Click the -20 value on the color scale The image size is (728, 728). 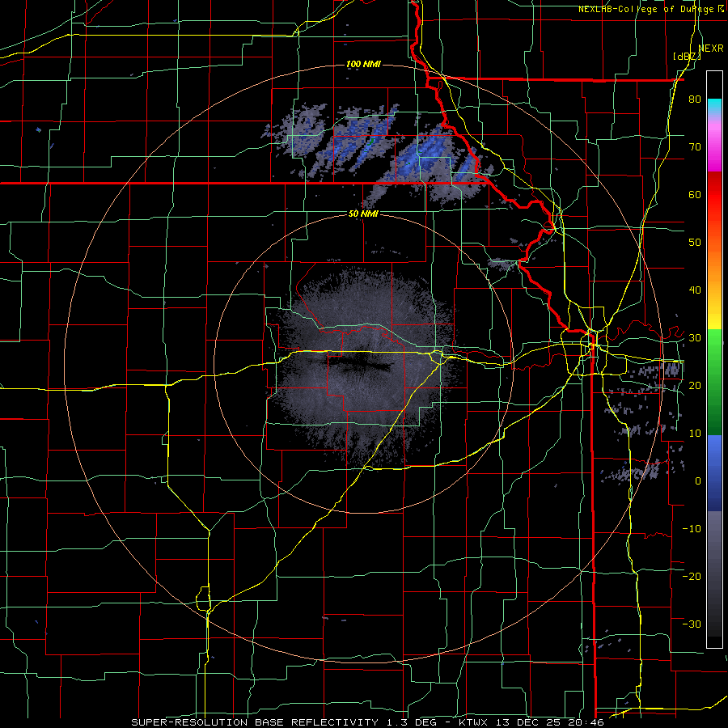coord(692,576)
